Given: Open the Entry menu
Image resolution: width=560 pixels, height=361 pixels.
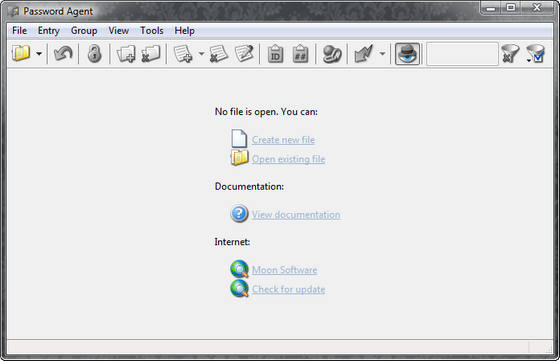Looking at the screenshot, I should click(x=49, y=31).
